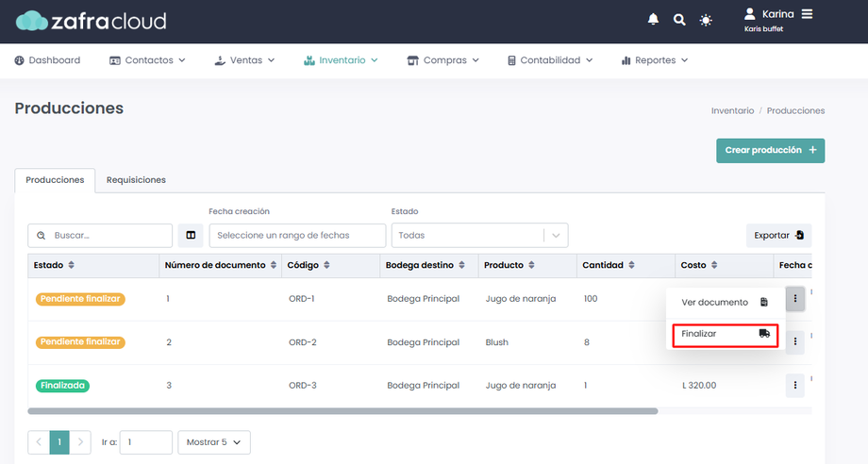Sort by Estado column arrows

[72, 266]
